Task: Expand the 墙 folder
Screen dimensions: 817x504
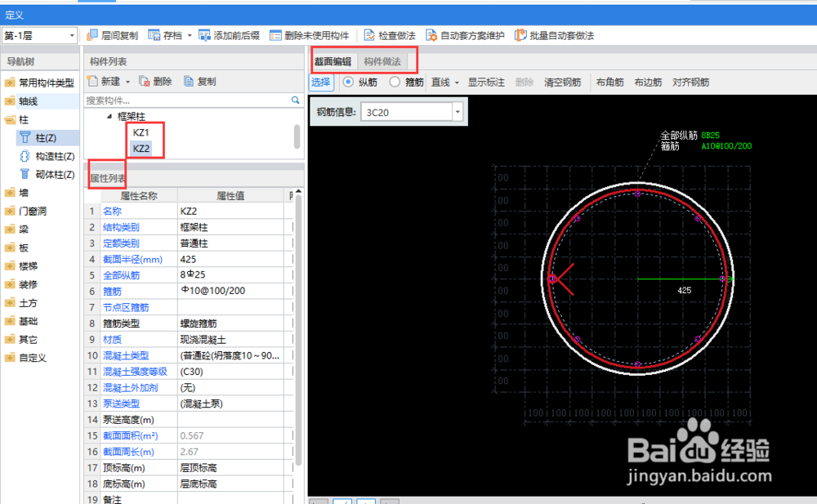Action: (10, 193)
